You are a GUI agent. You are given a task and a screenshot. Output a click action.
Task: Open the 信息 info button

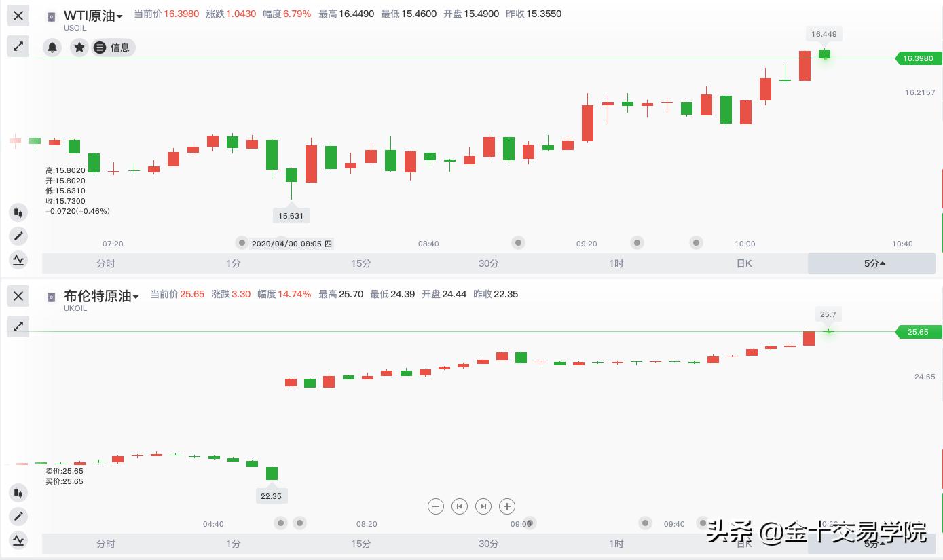(x=113, y=48)
